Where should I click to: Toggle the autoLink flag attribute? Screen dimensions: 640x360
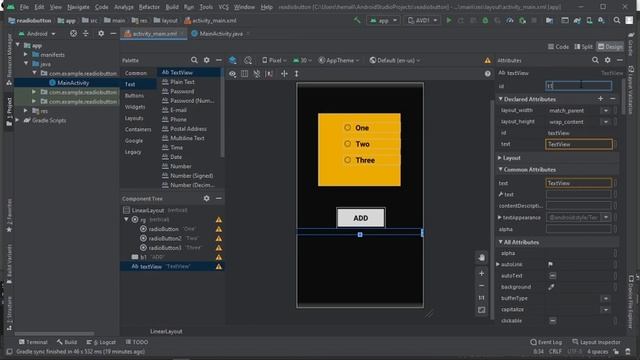point(551,264)
